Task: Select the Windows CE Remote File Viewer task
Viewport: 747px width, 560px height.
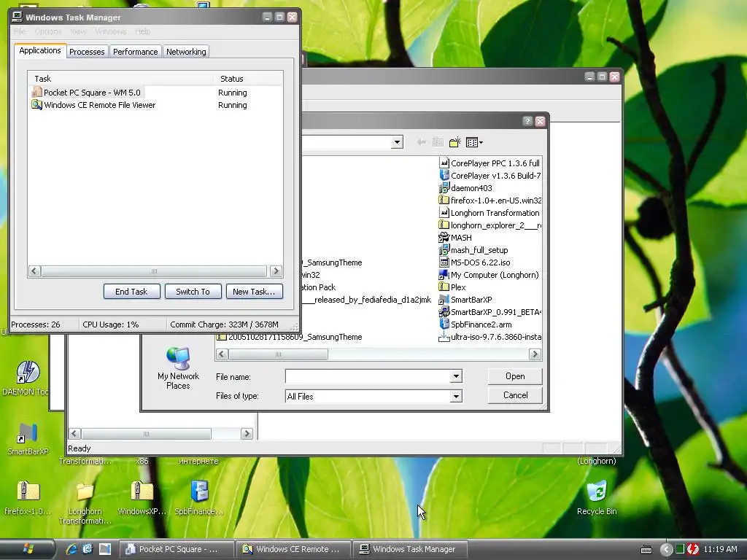Action: (94, 105)
